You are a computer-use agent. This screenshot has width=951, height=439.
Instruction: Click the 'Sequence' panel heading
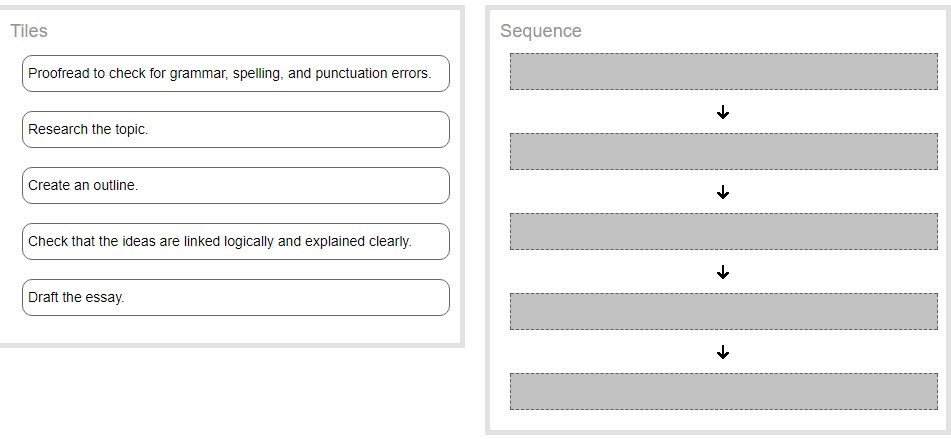pyautogui.click(x=540, y=31)
